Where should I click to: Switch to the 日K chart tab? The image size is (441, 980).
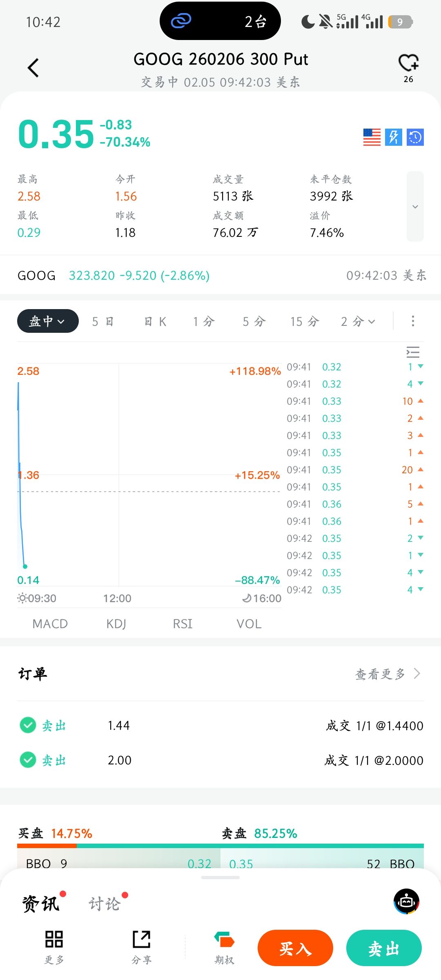coord(155,322)
